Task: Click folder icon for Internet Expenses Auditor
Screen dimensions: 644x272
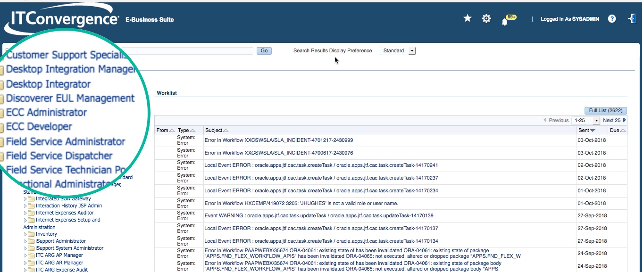Action: pyautogui.click(x=31, y=213)
